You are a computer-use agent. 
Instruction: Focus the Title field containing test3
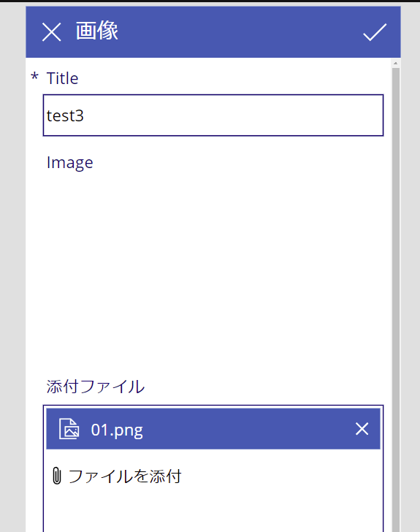tap(213, 115)
